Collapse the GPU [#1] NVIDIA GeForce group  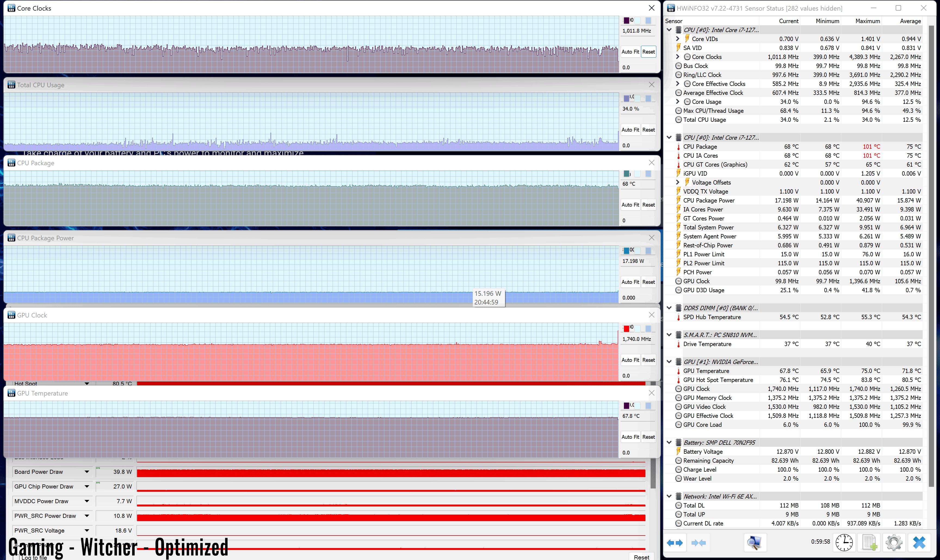(669, 362)
